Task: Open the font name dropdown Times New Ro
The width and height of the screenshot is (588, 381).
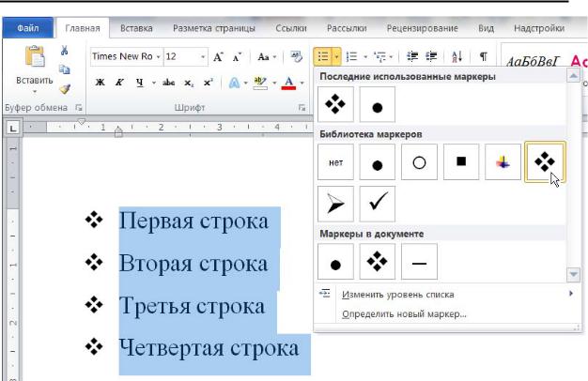Action: tap(158, 57)
